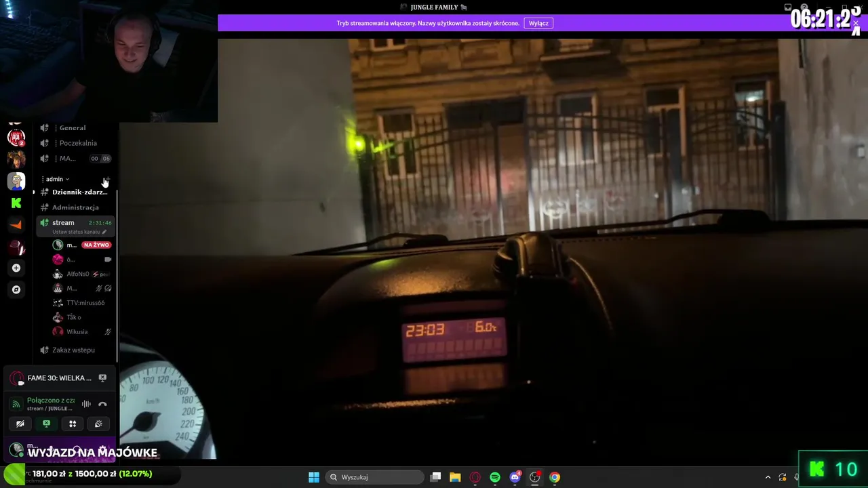Open the Windows Start menu
The width and height of the screenshot is (868, 488).
pyautogui.click(x=314, y=477)
